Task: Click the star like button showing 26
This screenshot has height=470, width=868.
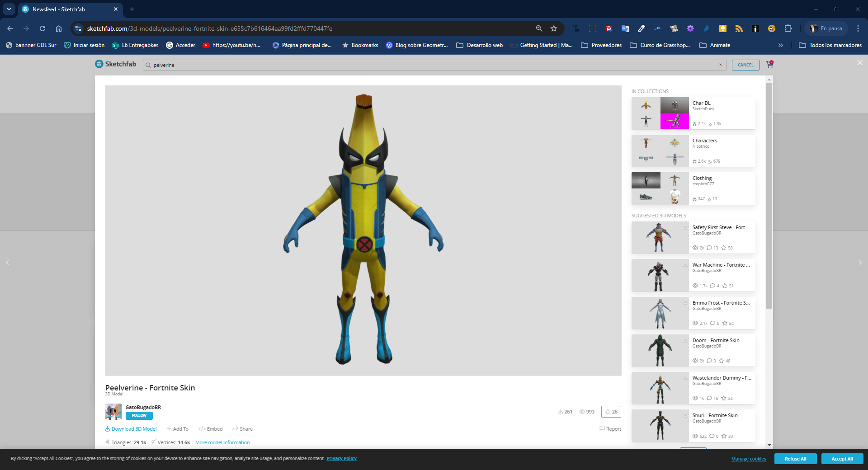Action: coord(611,412)
